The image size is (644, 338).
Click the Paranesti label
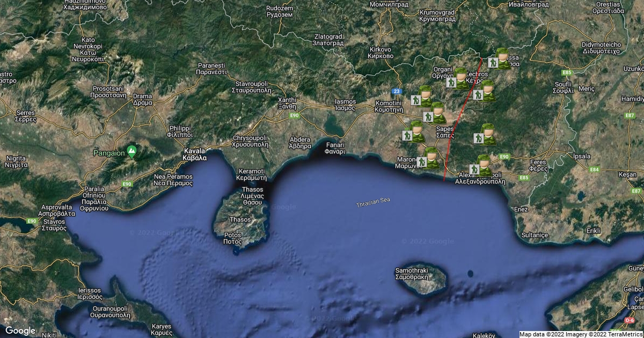210,68
